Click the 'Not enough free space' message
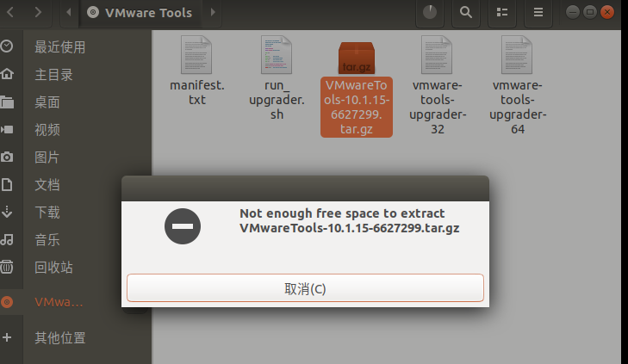The width and height of the screenshot is (628, 364). point(350,221)
